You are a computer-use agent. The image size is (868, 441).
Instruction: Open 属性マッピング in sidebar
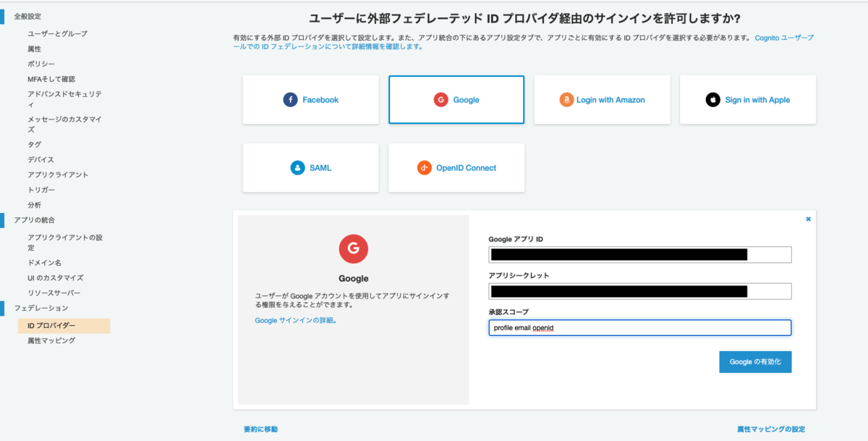(x=51, y=340)
